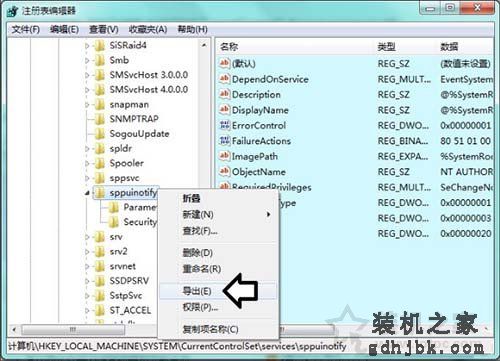Choose 折叠 in context menu

[x=218, y=198]
